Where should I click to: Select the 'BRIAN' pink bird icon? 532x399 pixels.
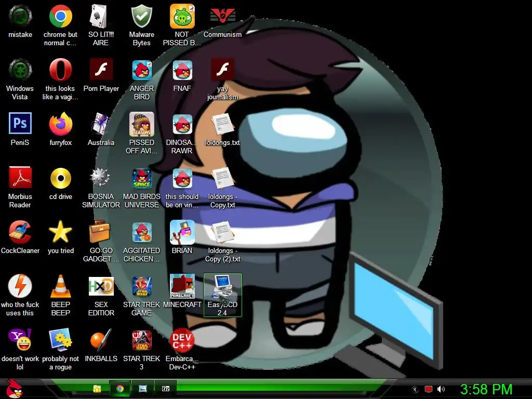[182, 232]
